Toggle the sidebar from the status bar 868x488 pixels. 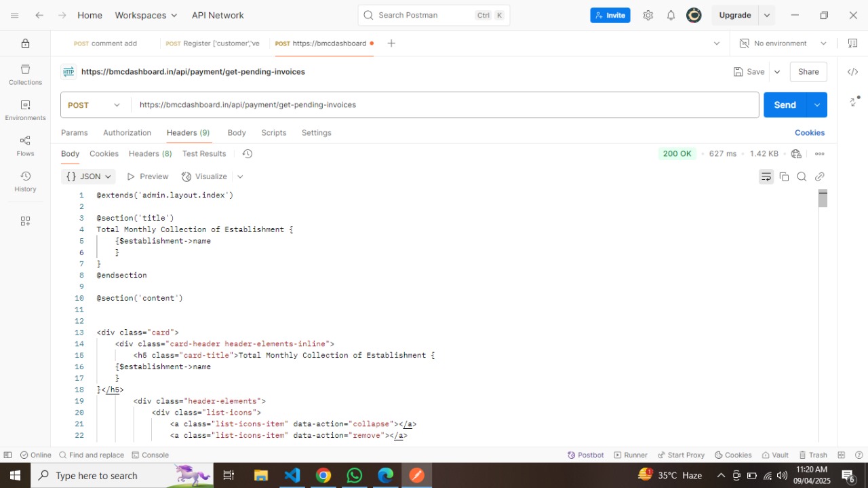8,455
